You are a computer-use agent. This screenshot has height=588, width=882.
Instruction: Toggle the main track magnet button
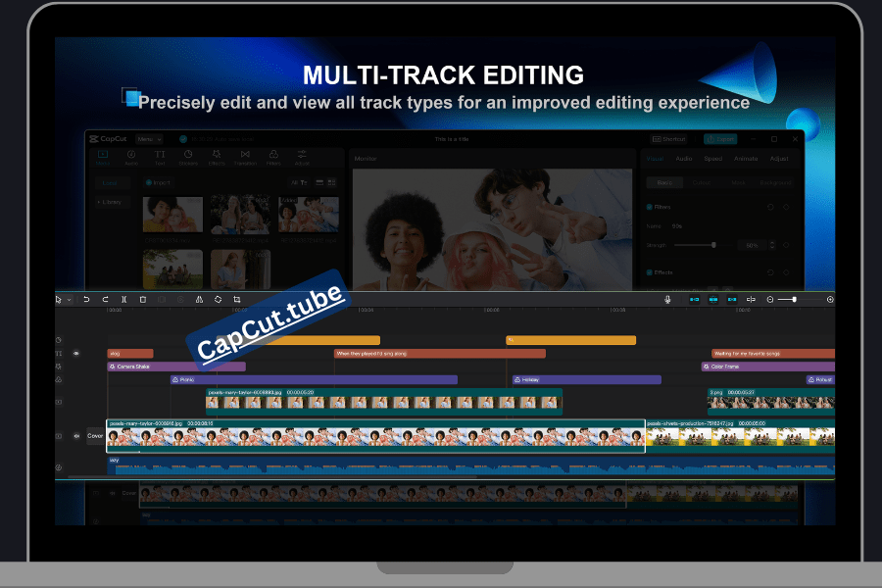point(695,300)
